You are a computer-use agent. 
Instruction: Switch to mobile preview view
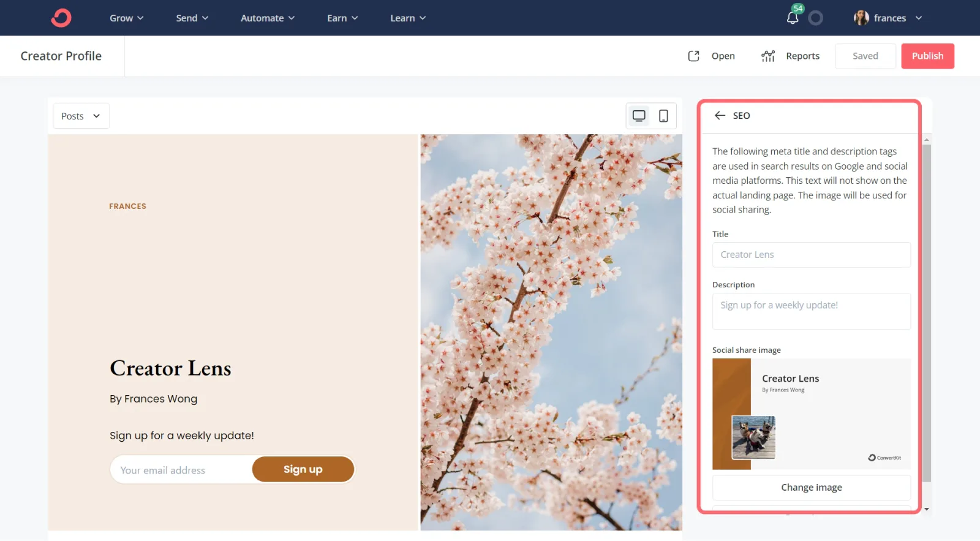[663, 116]
